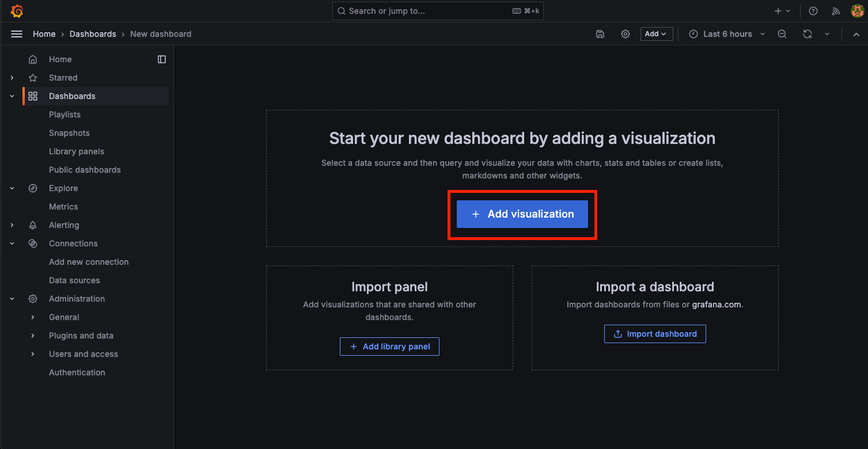Click the refresh dashboard icon
Screen dimensions: 868x449
(x=808, y=34)
